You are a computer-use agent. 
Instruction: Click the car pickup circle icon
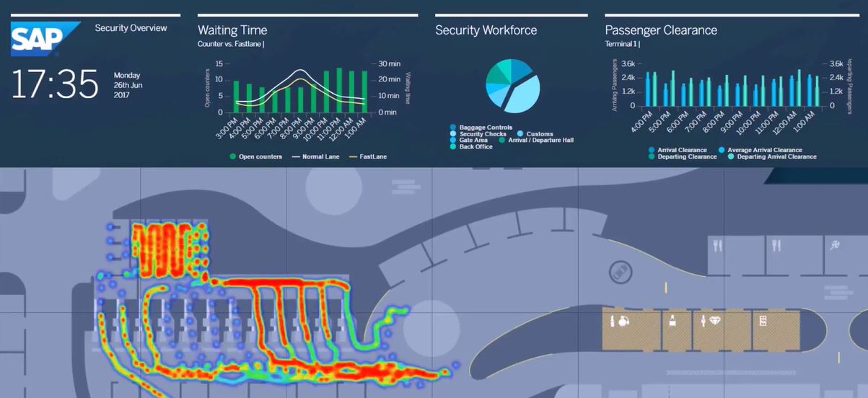tap(619, 271)
